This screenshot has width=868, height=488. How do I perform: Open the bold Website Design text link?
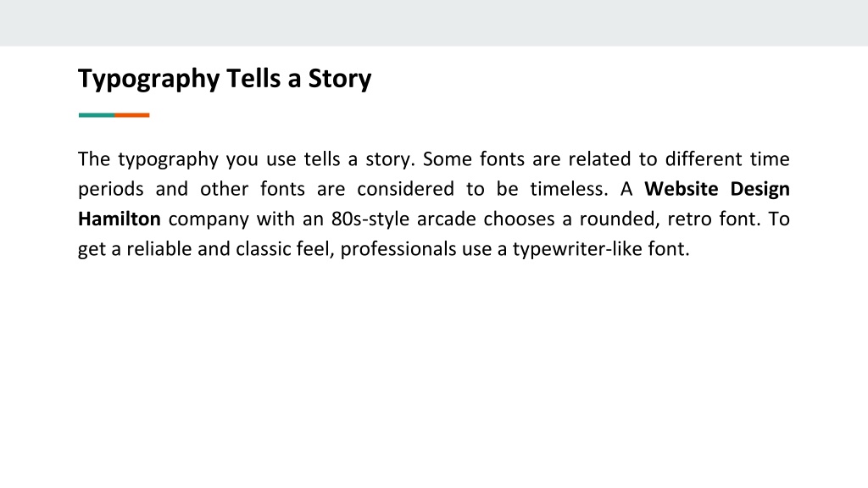tap(717, 189)
